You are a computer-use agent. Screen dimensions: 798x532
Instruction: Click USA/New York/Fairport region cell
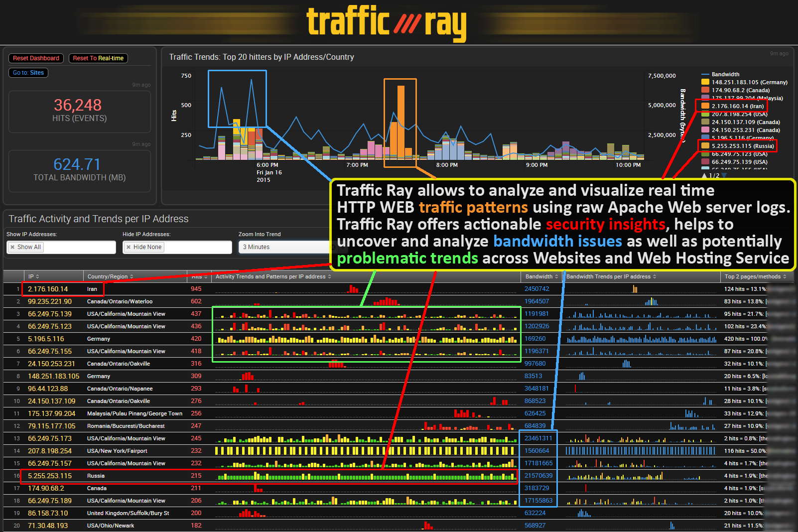[117, 451]
